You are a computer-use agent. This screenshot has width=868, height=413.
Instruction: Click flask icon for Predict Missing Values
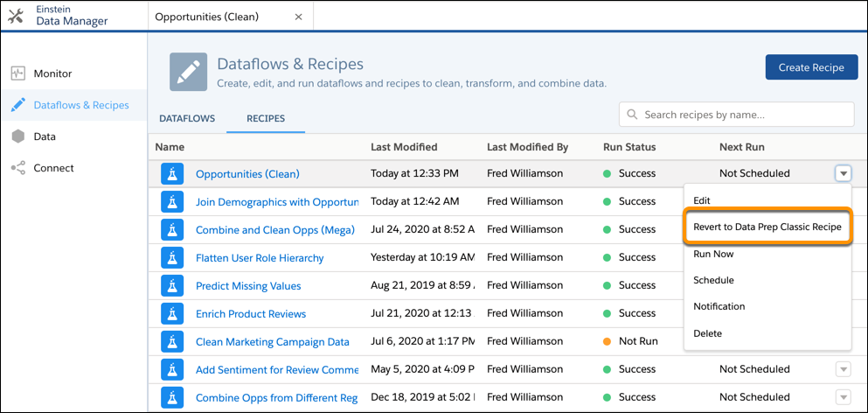pos(172,286)
